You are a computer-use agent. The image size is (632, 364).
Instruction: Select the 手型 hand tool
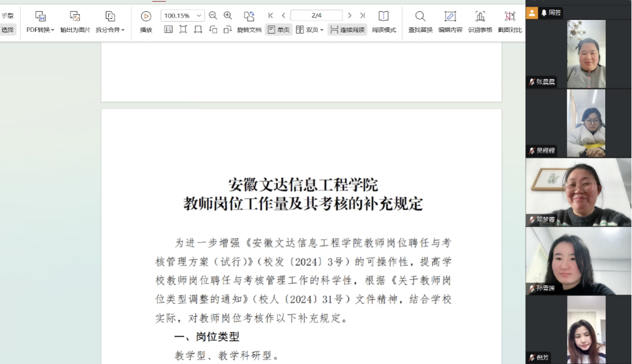click(7, 16)
